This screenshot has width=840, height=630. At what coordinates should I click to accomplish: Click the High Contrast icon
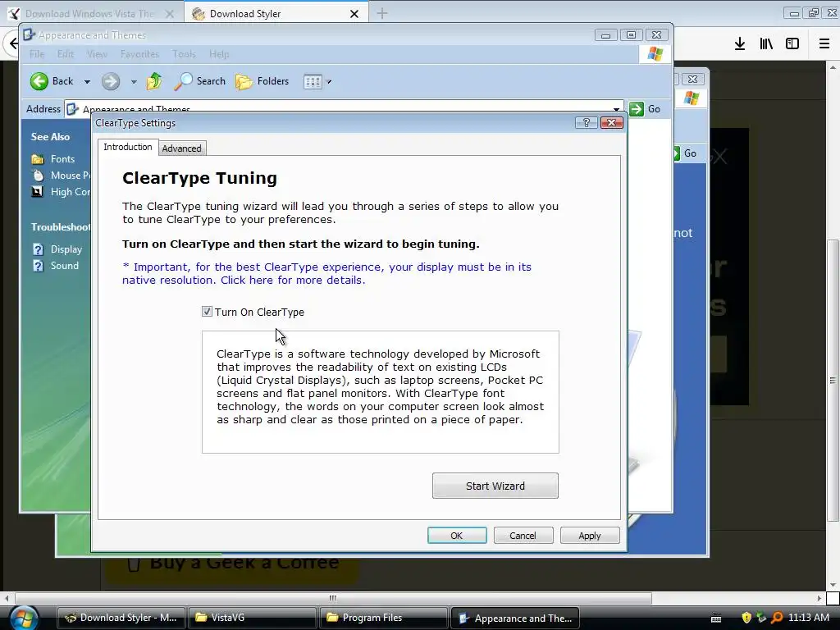38,192
